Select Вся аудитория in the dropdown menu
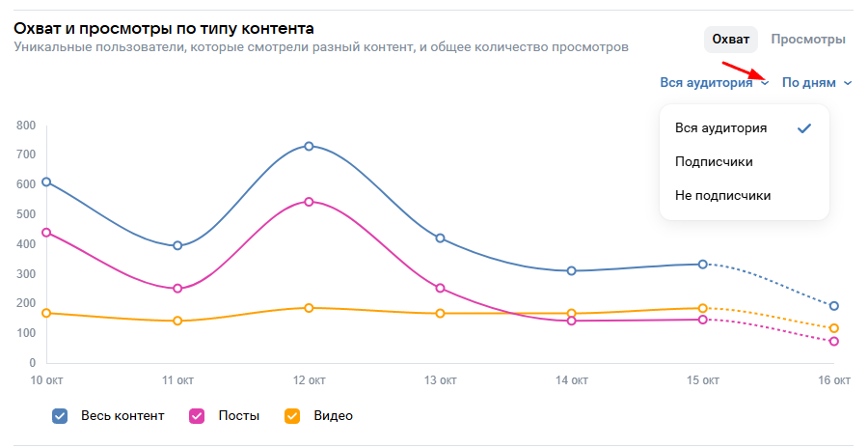868x448 pixels. [721, 128]
